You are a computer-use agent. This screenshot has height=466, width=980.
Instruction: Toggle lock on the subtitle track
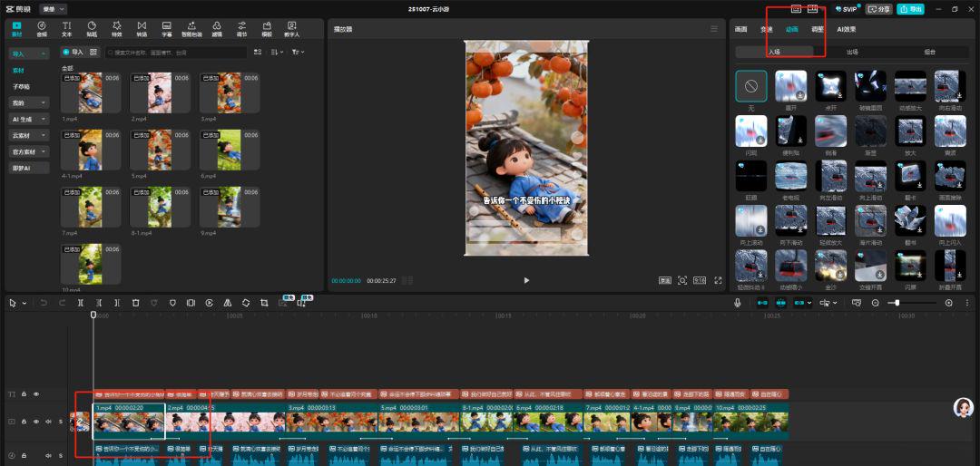[24, 394]
